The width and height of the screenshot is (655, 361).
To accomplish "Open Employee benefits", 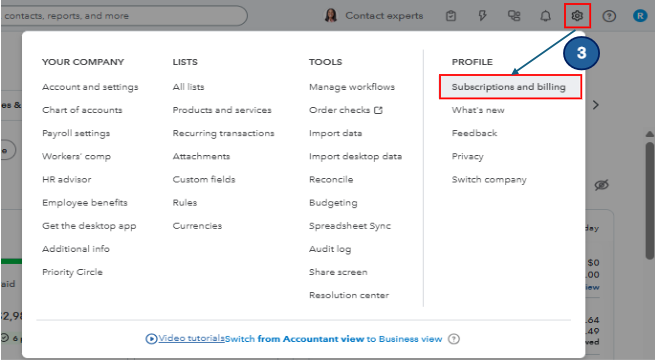I will click(x=85, y=203).
